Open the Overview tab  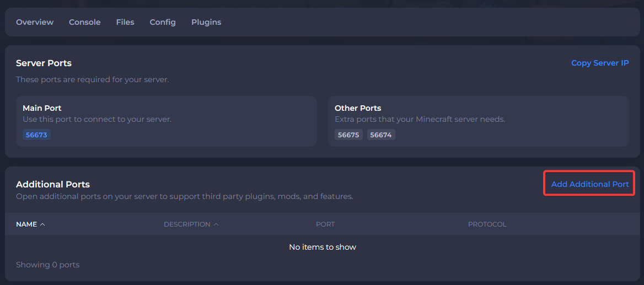coord(35,22)
